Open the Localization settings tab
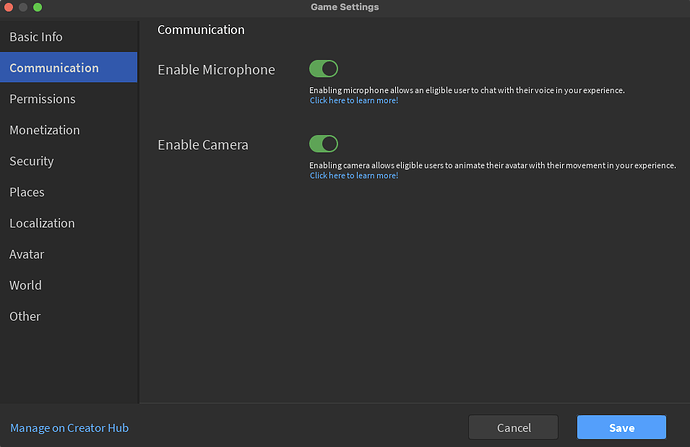 pos(42,223)
